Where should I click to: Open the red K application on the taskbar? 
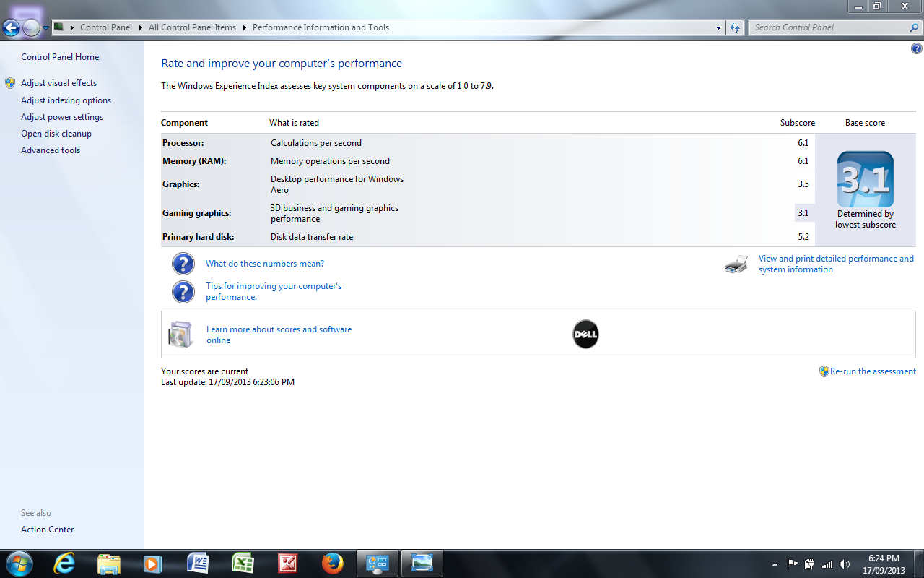tap(287, 564)
